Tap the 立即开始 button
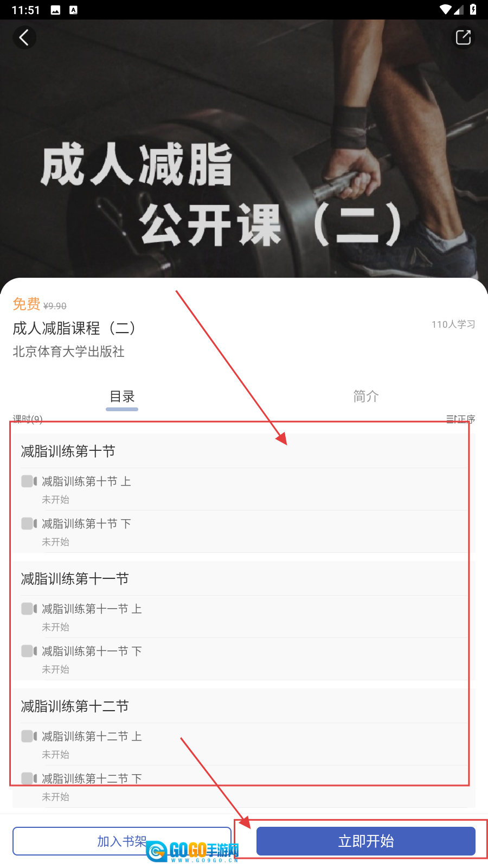488x868 pixels. pos(366,841)
